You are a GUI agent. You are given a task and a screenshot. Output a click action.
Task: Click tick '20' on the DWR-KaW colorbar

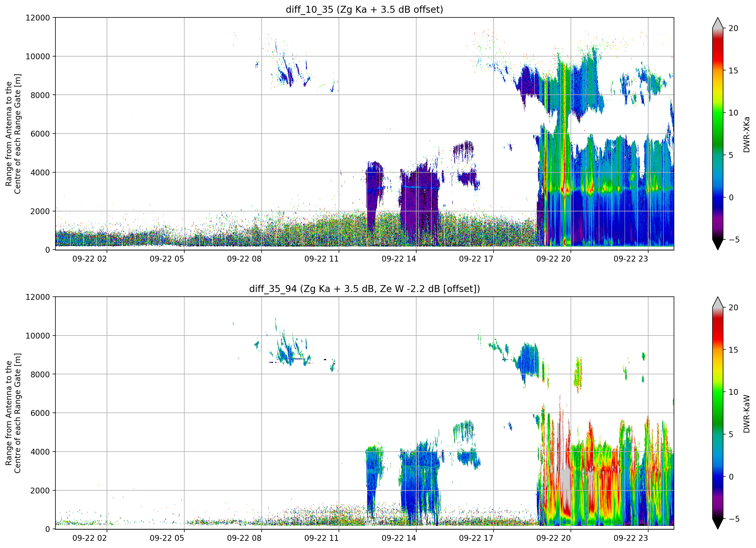(733, 308)
